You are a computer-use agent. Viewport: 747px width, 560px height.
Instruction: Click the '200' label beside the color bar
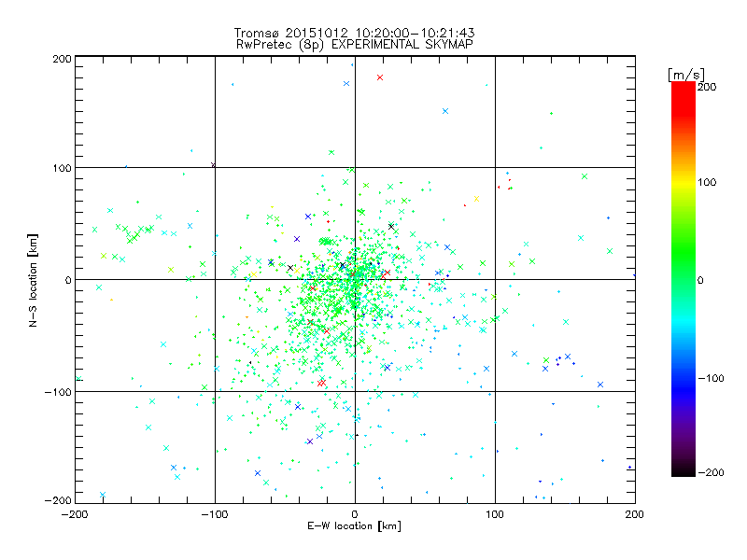[707, 87]
